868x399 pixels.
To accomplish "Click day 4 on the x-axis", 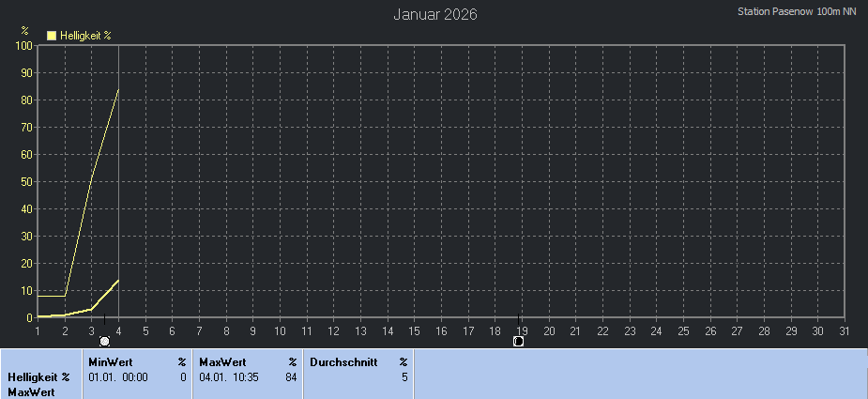I will (118, 330).
